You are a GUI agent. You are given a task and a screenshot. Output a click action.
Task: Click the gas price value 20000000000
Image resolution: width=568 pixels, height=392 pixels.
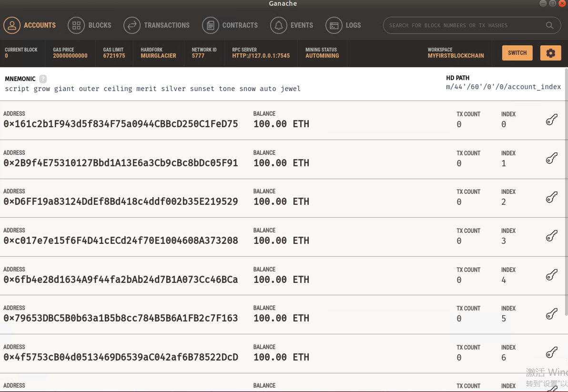point(70,56)
